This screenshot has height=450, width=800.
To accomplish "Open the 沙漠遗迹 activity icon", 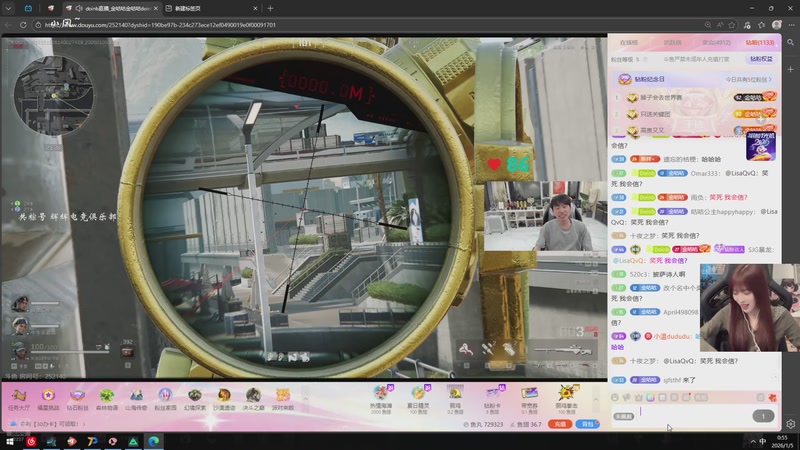I will (x=224, y=399).
